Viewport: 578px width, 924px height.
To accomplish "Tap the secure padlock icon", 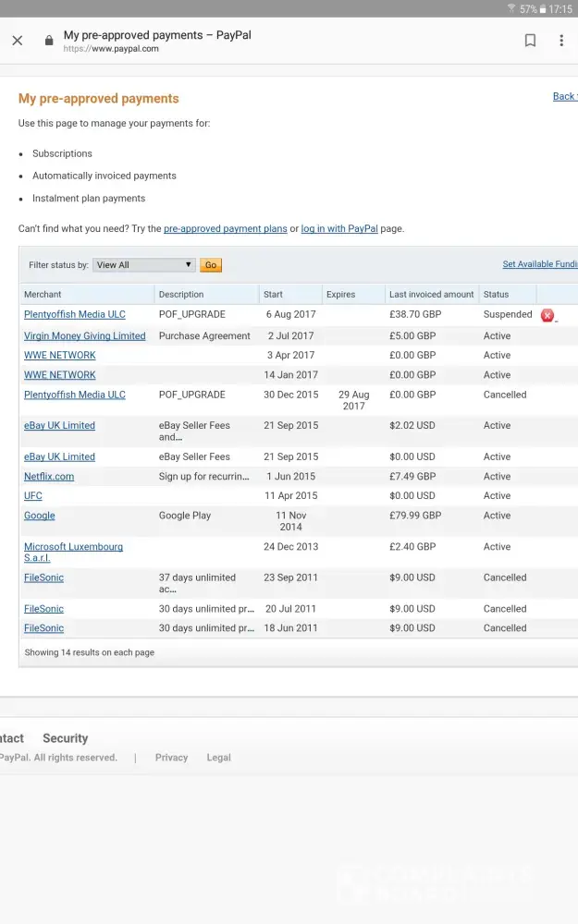I will 49,41.
